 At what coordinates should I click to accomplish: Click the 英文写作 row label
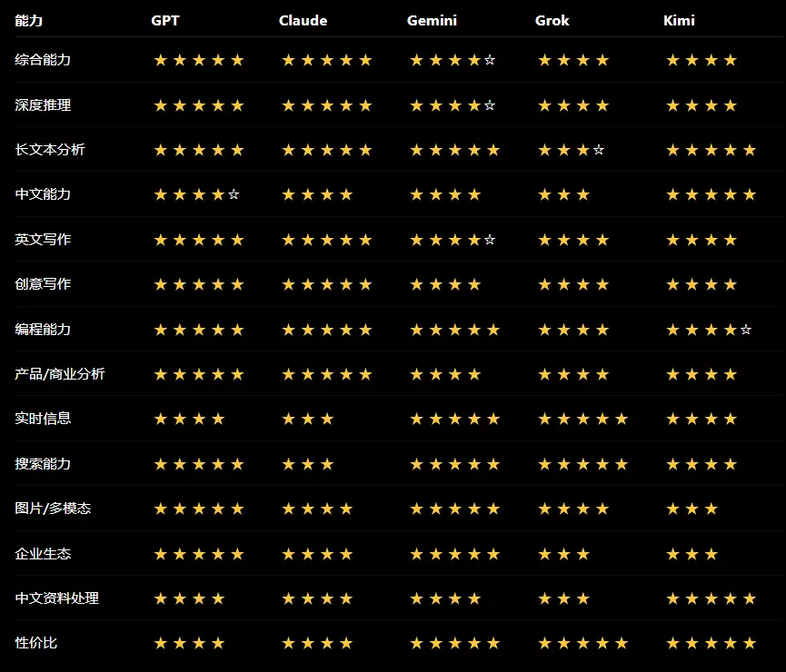[43, 240]
